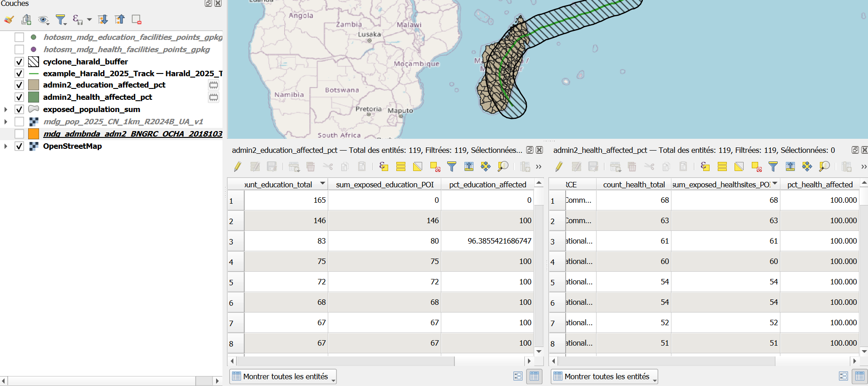
Task: Uncheck the cyclone_harald_buffer layer
Action: (x=19, y=62)
